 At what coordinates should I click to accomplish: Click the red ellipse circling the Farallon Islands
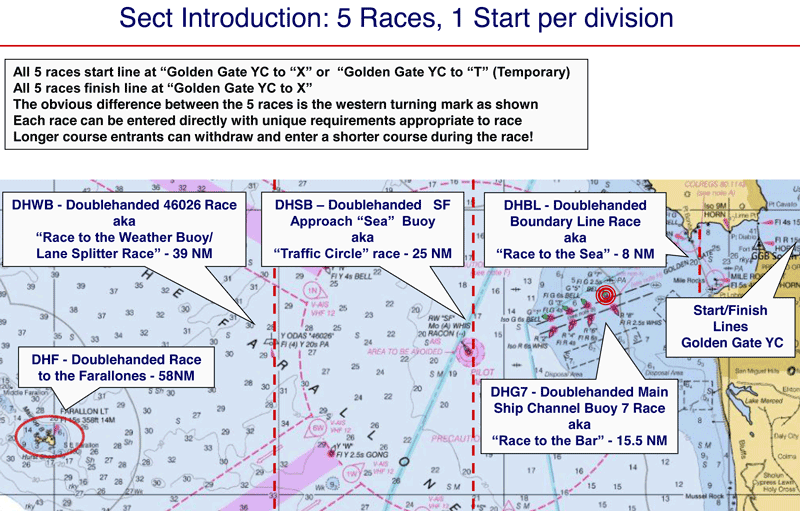tap(45, 436)
